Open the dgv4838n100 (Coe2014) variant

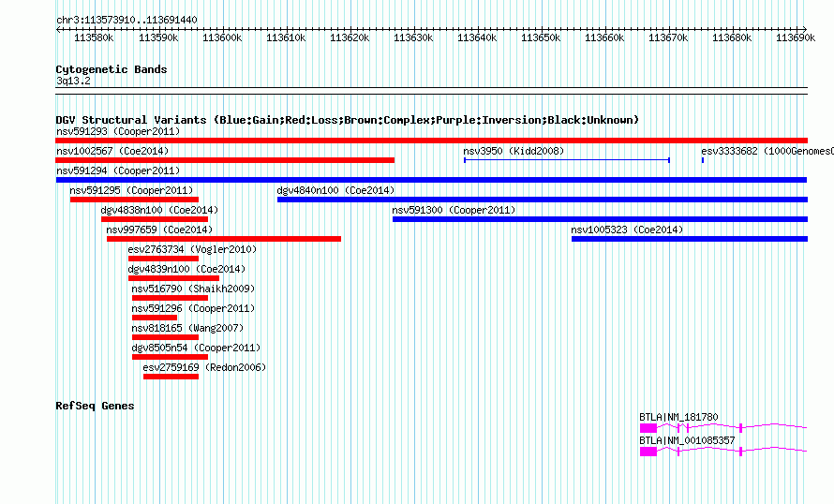(x=159, y=210)
